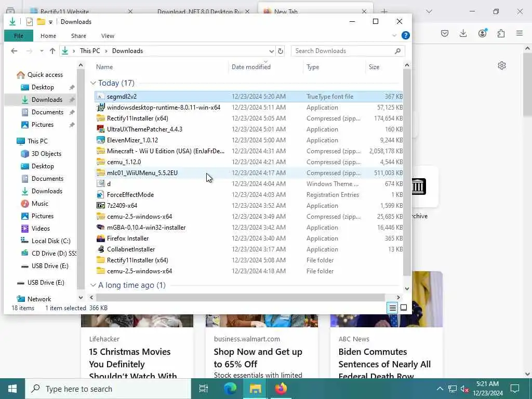532x399 pixels.
Task: Sort by Size column header
Action: [384, 67]
